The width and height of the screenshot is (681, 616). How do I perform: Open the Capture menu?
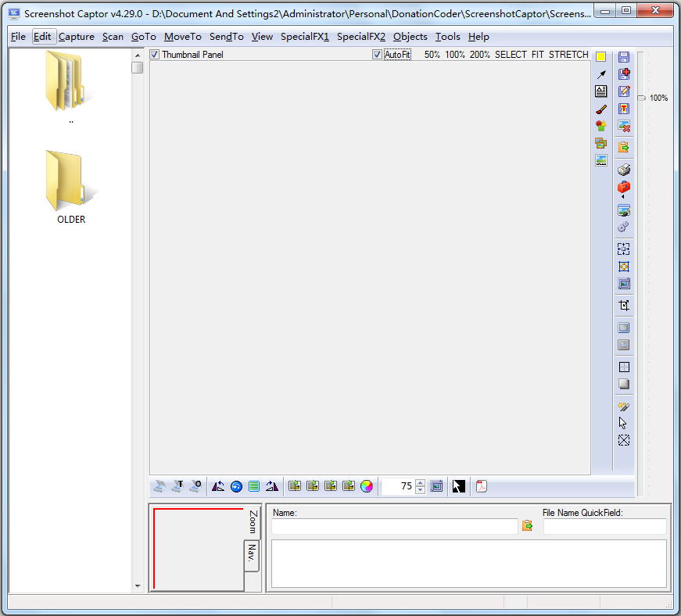[x=77, y=37]
